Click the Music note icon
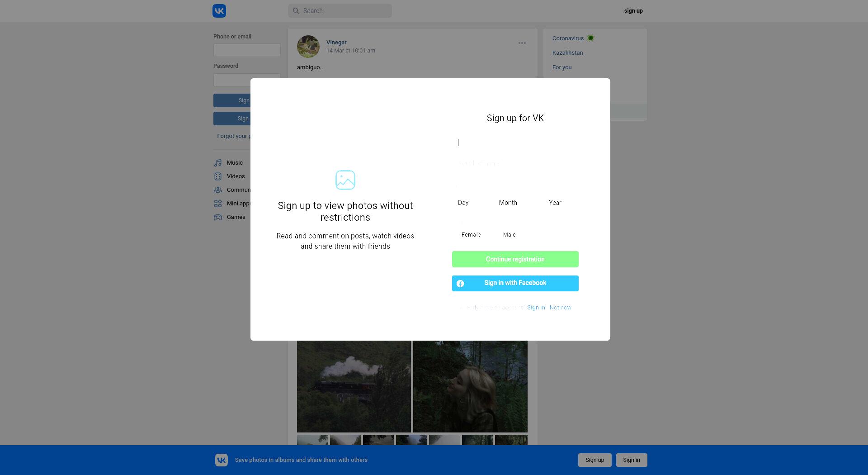The image size is (868, 475). click(218, 163)
